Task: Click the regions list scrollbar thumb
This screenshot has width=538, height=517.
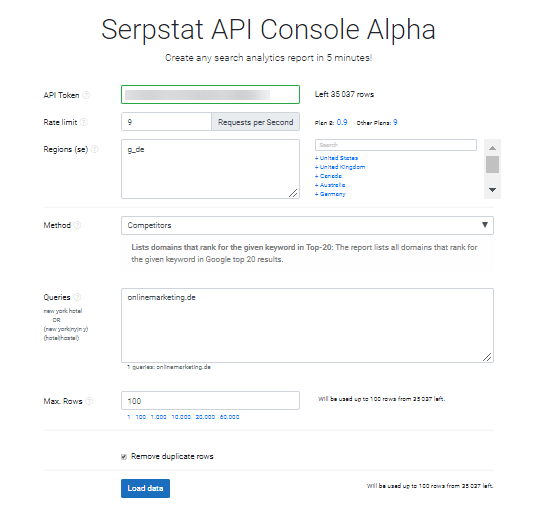Action: click(492, 165)
